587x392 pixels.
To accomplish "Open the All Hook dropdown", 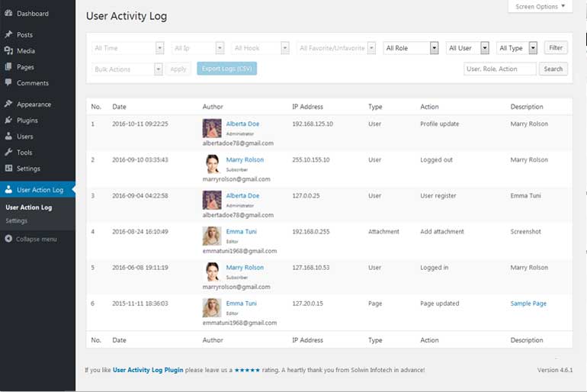I will click(260, 48).
